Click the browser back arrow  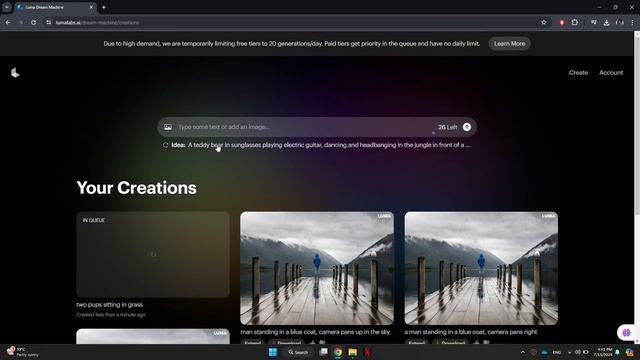[x=8, y=22]
